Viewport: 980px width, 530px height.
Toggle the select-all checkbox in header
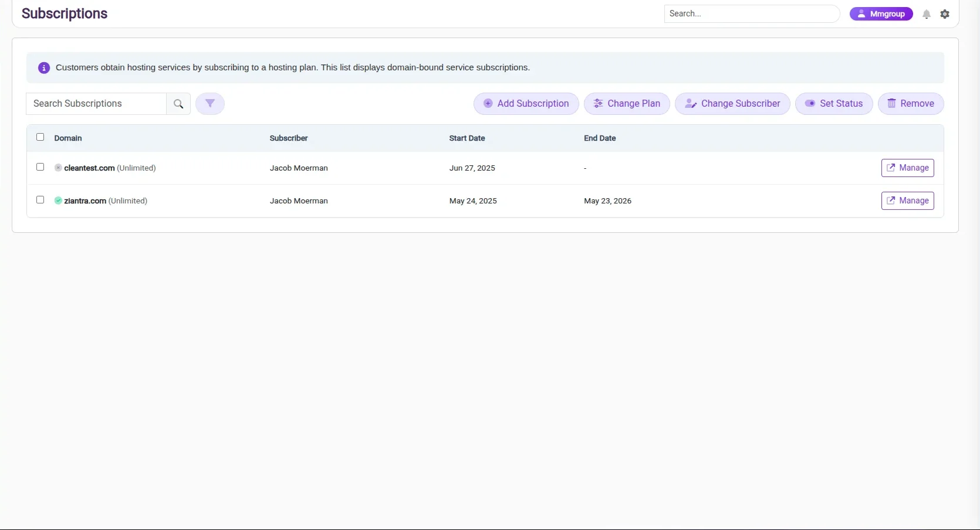[40, 137]
